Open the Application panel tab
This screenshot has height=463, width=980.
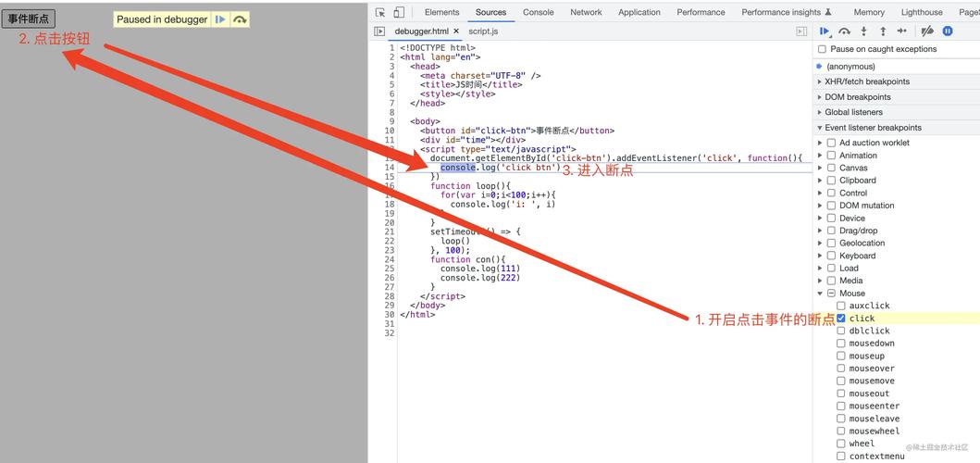coord(639,12)
